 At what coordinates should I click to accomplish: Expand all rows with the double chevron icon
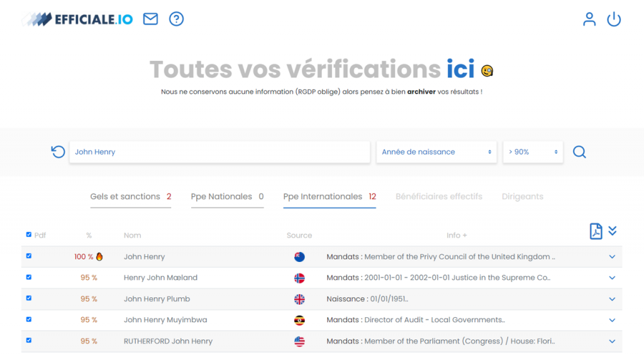(613, 231)
